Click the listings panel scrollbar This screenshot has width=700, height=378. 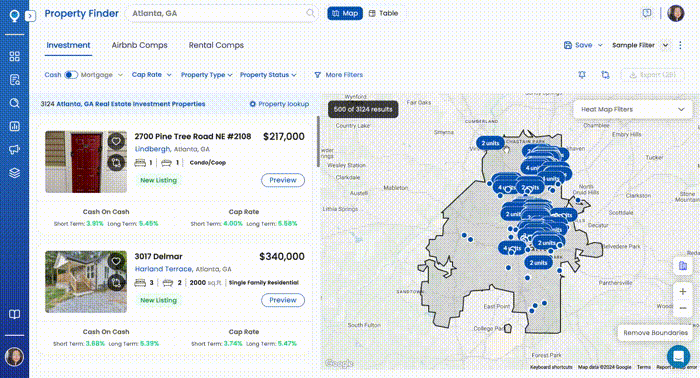(x=318, y=141)
